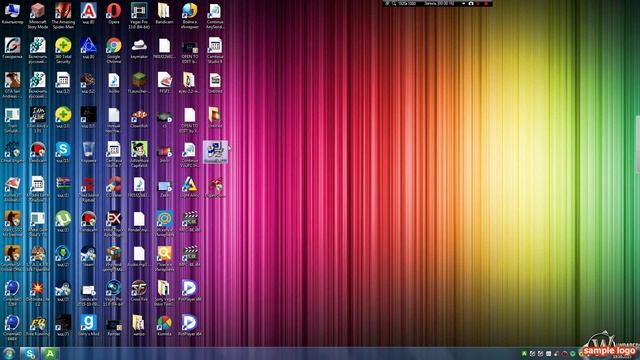
Task: Launch TLauncher grass-block icon
Action: click(139, 82)
